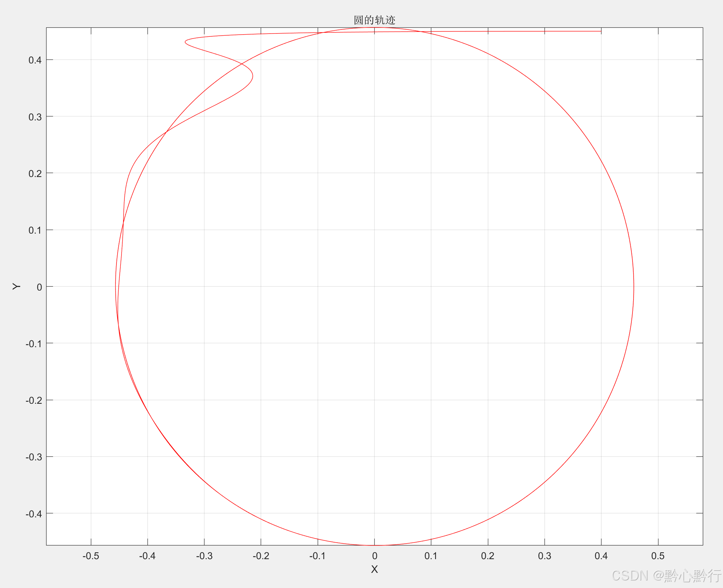Click the y-axis tick label -0.1
This screenshot has width=723, height=588.
[x=34, y=344]
